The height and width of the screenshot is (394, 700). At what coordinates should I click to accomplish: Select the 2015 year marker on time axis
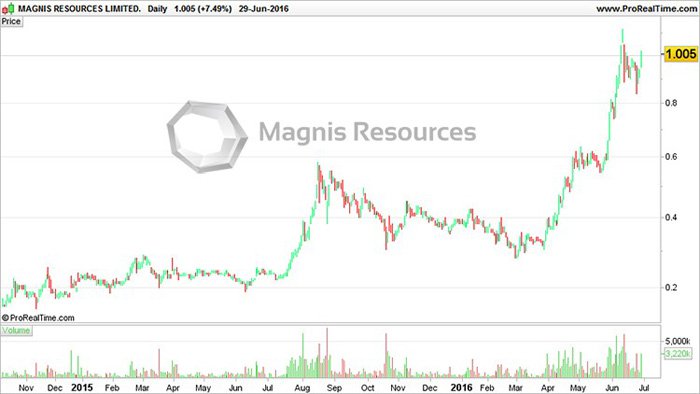click(x=82, y=387)
